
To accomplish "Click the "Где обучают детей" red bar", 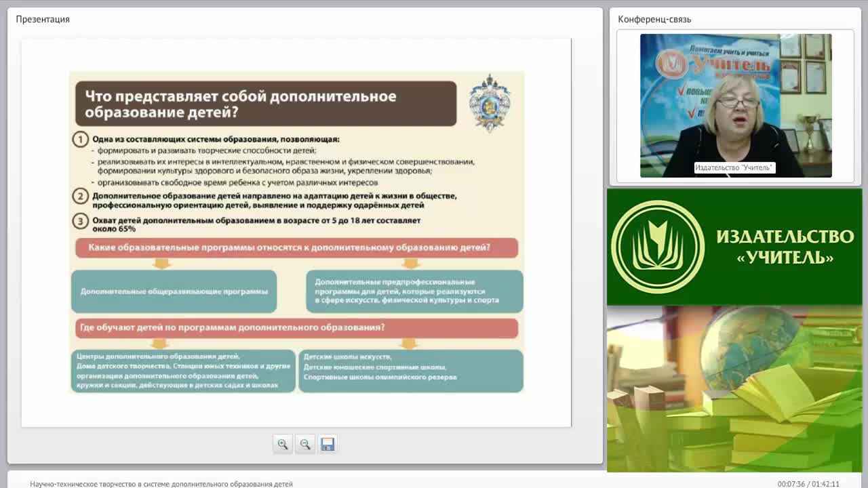I will pyautogui.click(x=296, y=327).
